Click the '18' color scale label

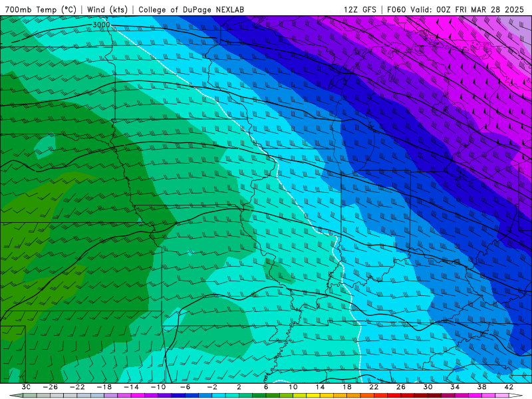pyautogui.click(x=346, y=387)
